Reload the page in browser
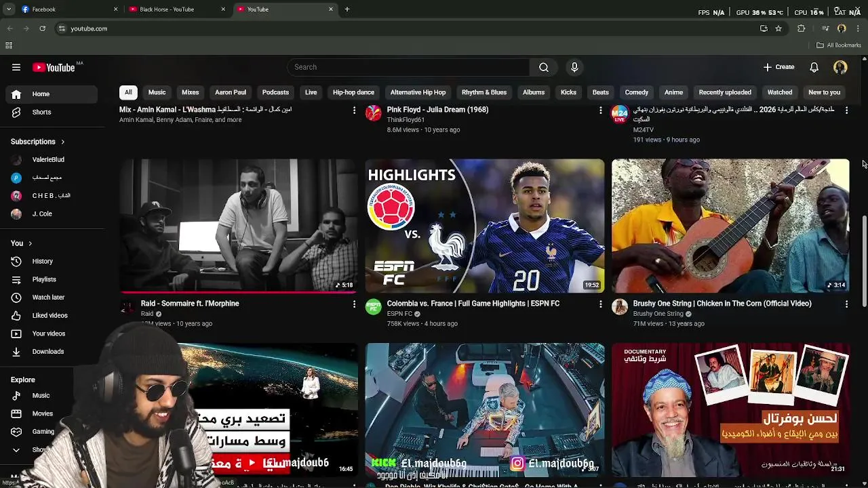 click(42, 28)
